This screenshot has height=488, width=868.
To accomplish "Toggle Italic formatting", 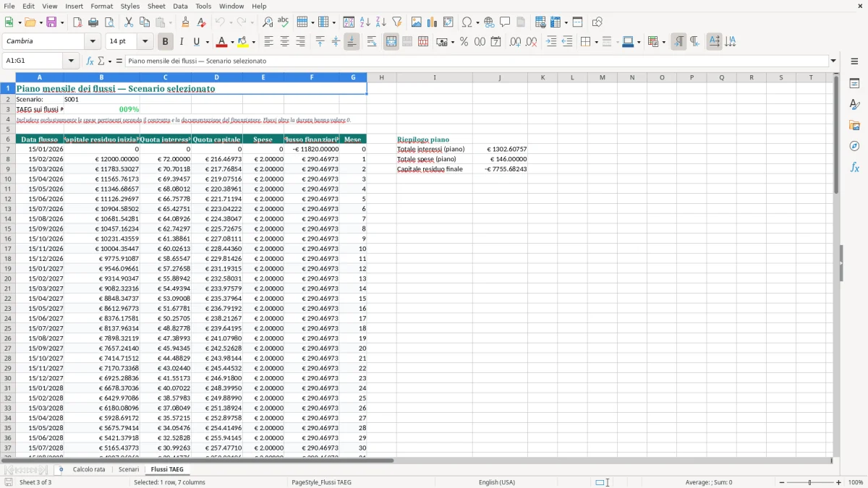I will (182, 42).
